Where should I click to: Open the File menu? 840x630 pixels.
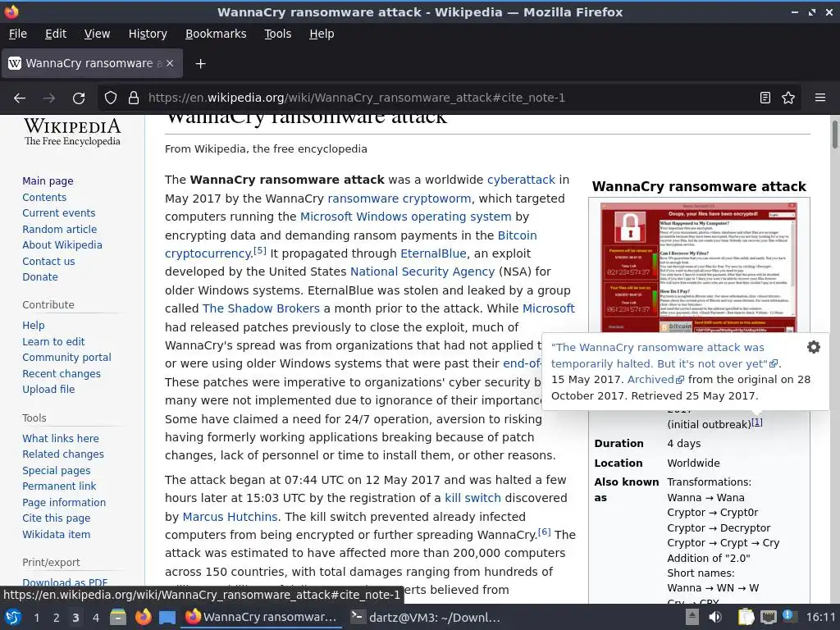(x=18, y=34)
